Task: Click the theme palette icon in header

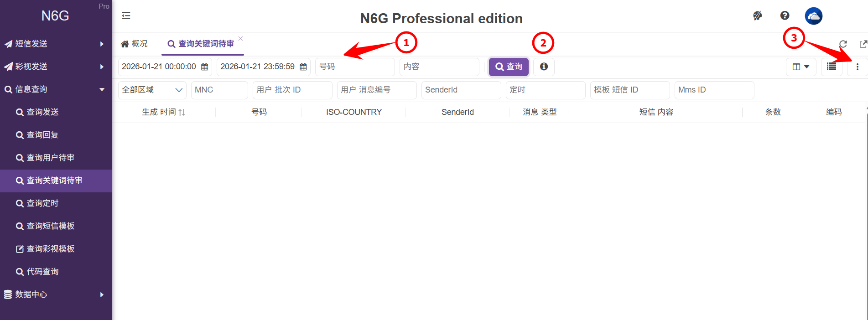Action: pyautogui.click(x=757, y=16)
